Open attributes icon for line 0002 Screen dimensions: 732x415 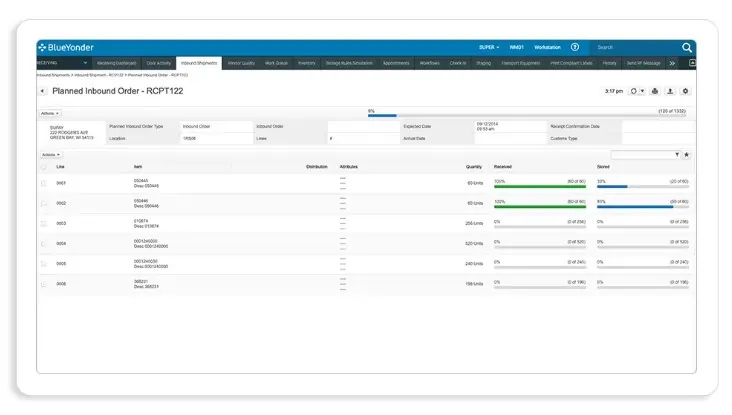tap(343, 203)
